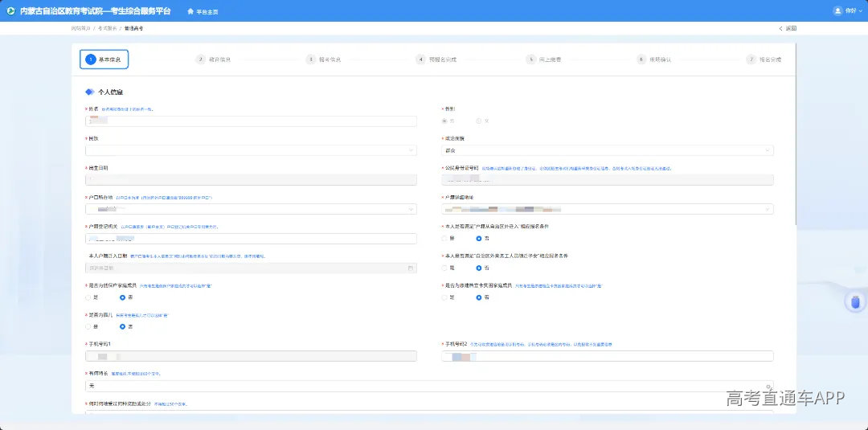The image size is (868, 430).
Task: Click the 手机号码2 input field
Action: (x=608, y=356)
